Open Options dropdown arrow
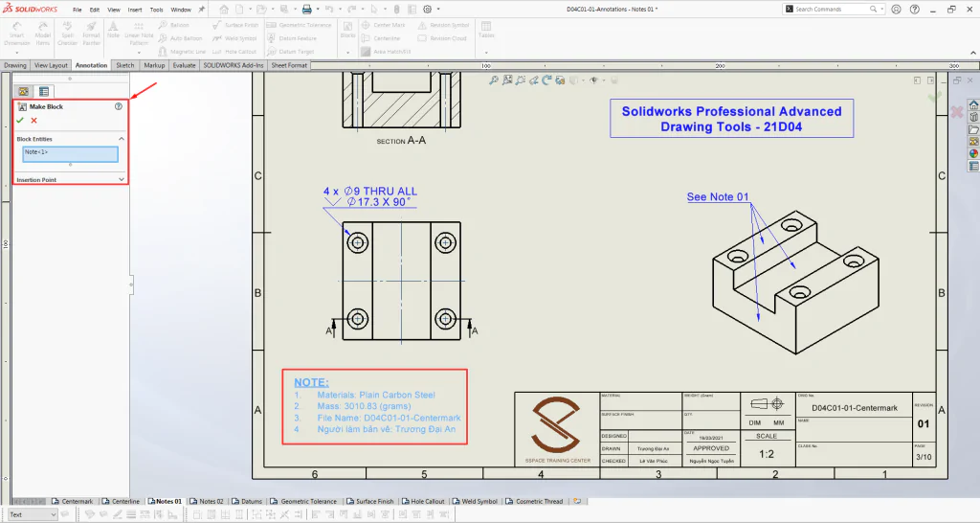980x523 pixels. (x=438, y=10)
